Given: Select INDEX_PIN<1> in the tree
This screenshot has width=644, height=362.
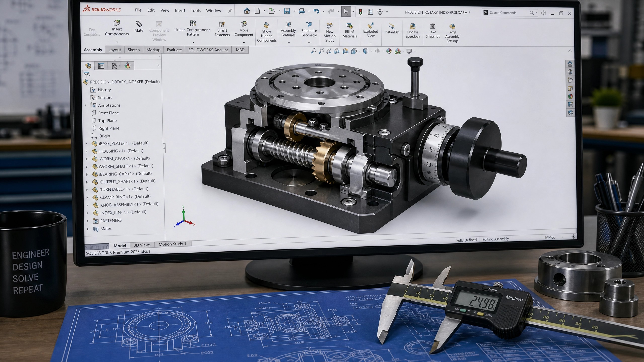Looking at the screenshot, I should pos(119,212).
